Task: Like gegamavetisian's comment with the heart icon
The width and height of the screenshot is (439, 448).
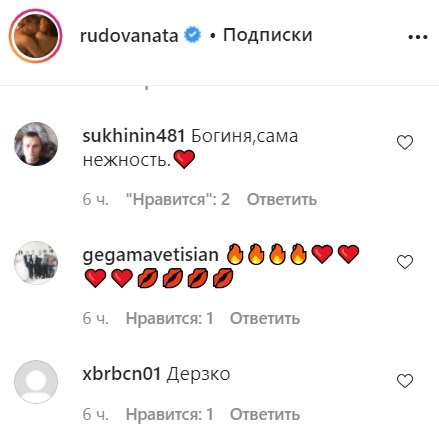Action: coord(405,262)
